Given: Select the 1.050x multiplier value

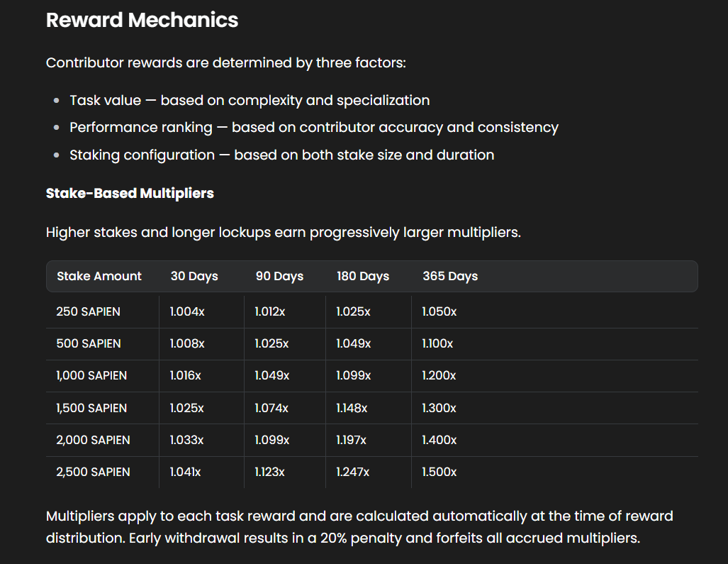Looking at the screenshot, I should (437, 311).
